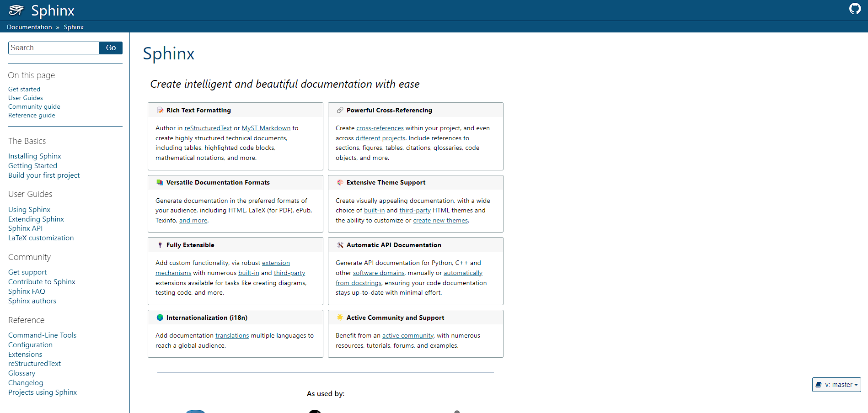Open Configuration reference page
868x413 pixels.
(x=31, y=345)
